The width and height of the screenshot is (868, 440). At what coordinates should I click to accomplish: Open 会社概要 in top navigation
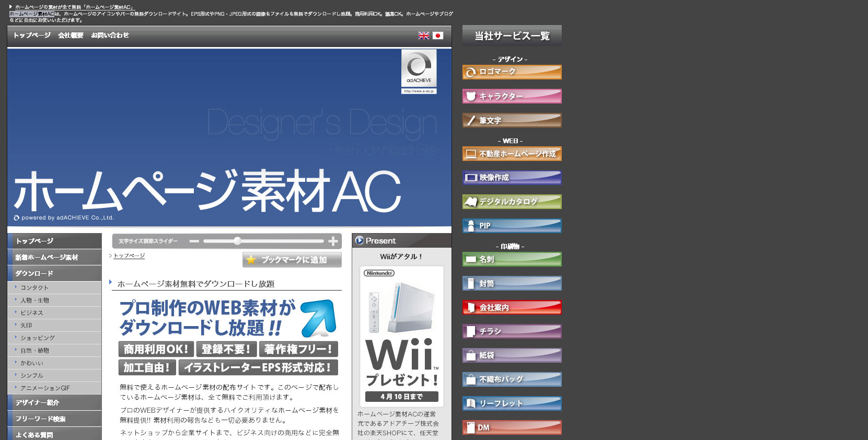71,36
